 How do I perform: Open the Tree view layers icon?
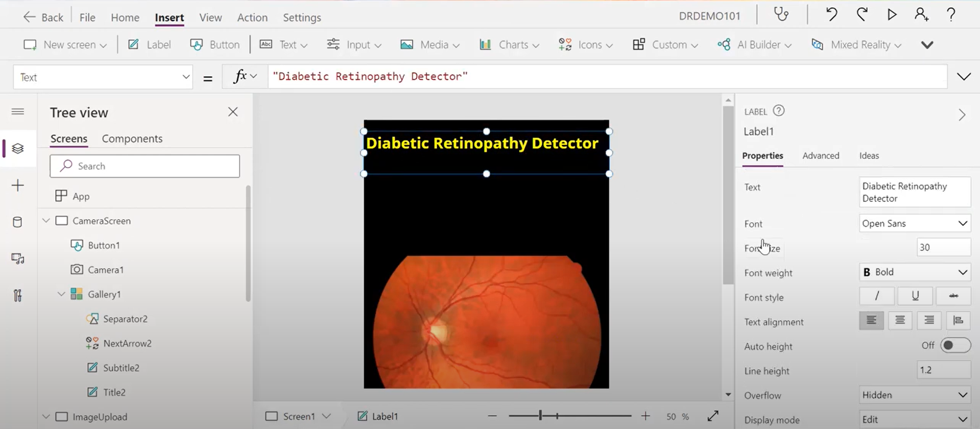18,149
